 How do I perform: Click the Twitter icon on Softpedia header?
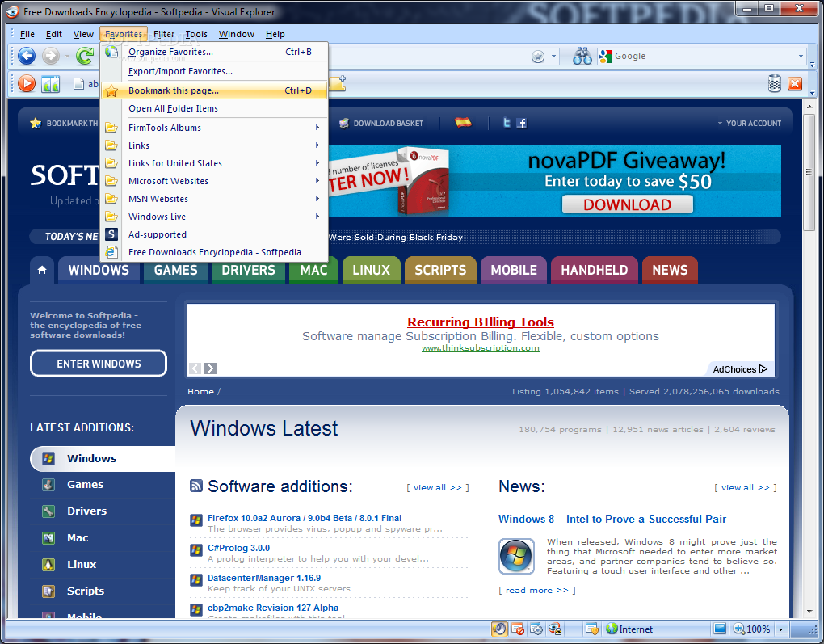[507, 123]
